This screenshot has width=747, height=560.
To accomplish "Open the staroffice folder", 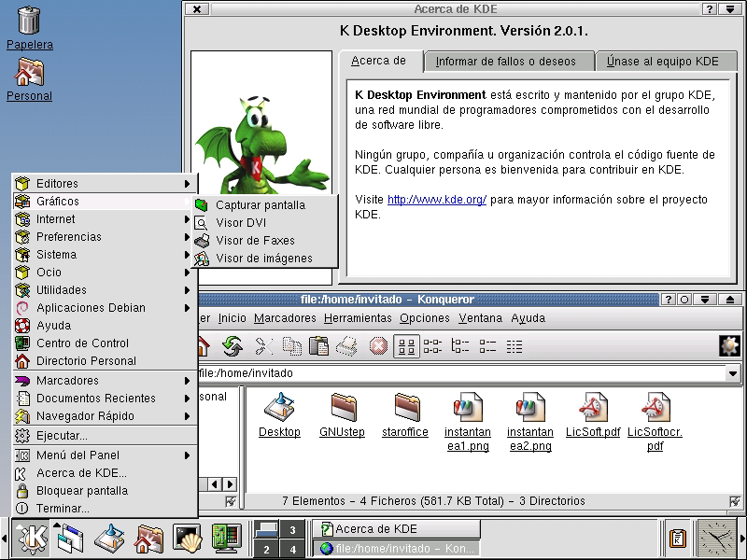I will [x=405, y=415].
